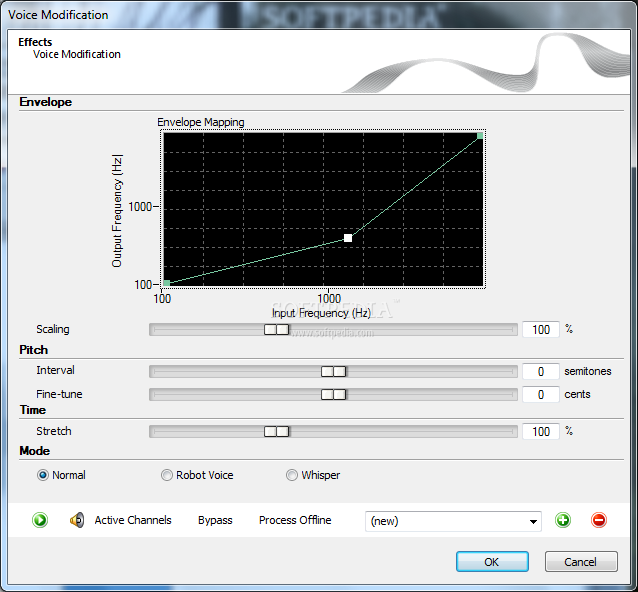Image resolution: width=638 pixels, height=592 pixels.
Task: Click the 'Scaling' label
Action: point(53,329)
